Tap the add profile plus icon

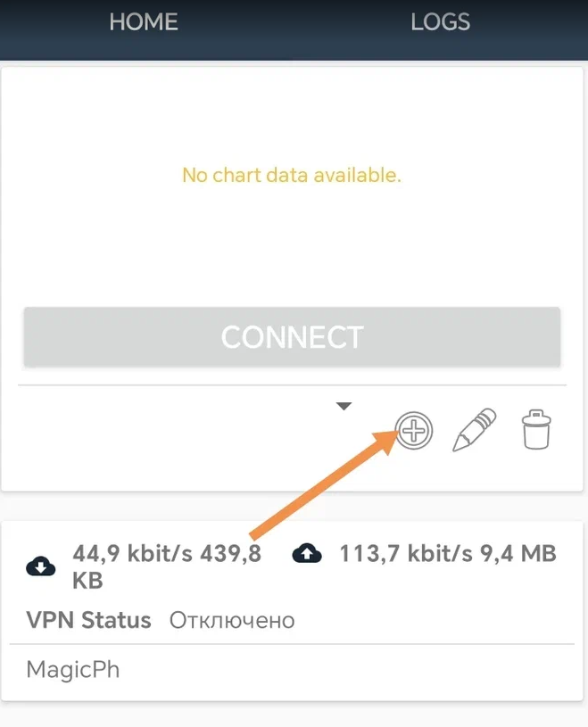414,431
